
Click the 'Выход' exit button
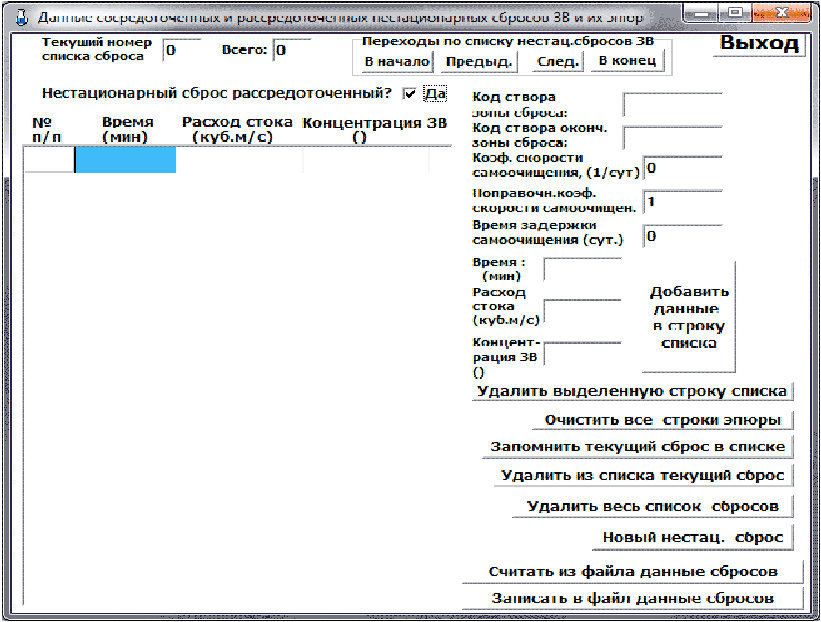point(759,43)
